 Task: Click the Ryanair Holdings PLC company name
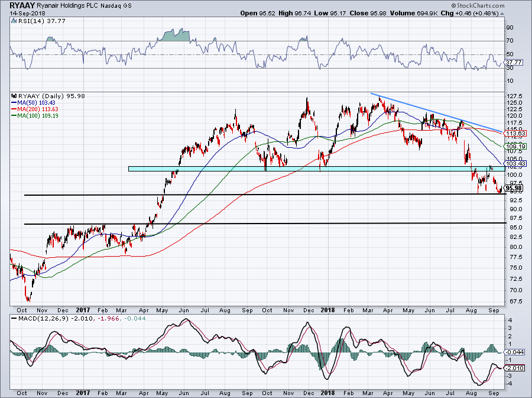pos(67,6)
